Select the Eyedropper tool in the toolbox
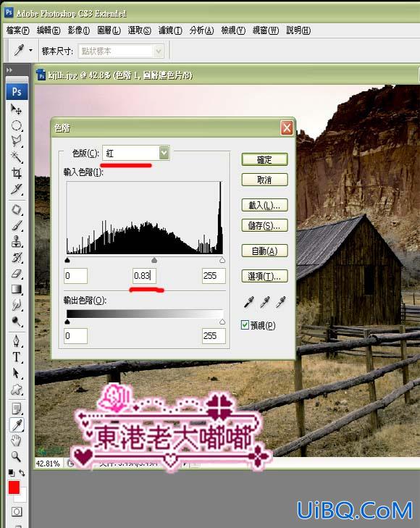420x528 pixels. (x=16, y=425)
